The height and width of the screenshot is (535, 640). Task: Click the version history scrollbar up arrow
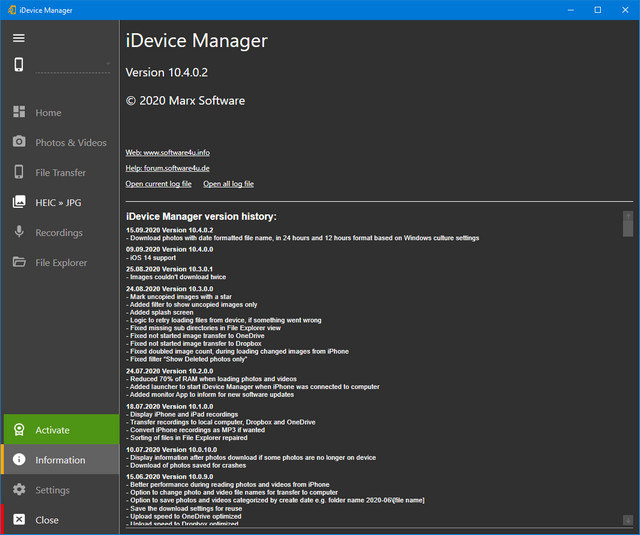tap(628, 215)
